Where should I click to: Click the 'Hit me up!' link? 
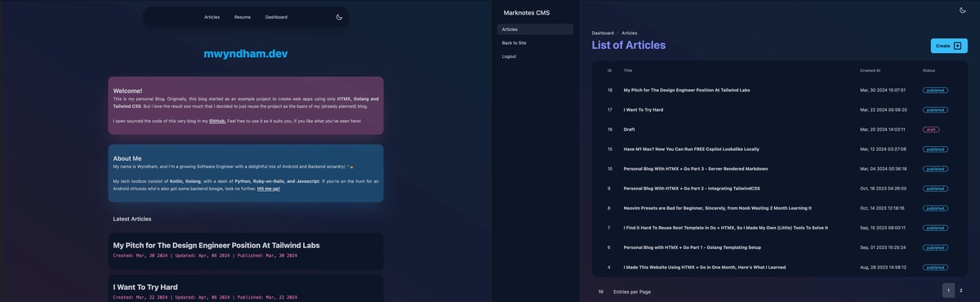pos(269,189)
